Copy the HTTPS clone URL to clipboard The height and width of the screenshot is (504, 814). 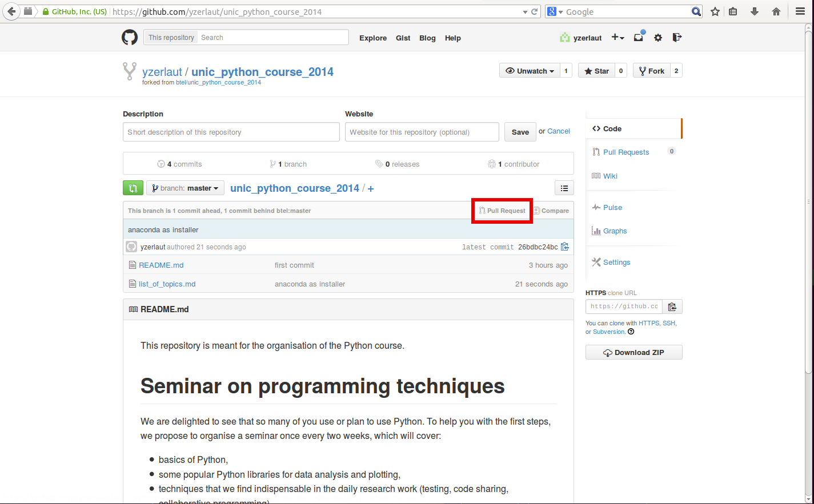click(x=672, y=307)
